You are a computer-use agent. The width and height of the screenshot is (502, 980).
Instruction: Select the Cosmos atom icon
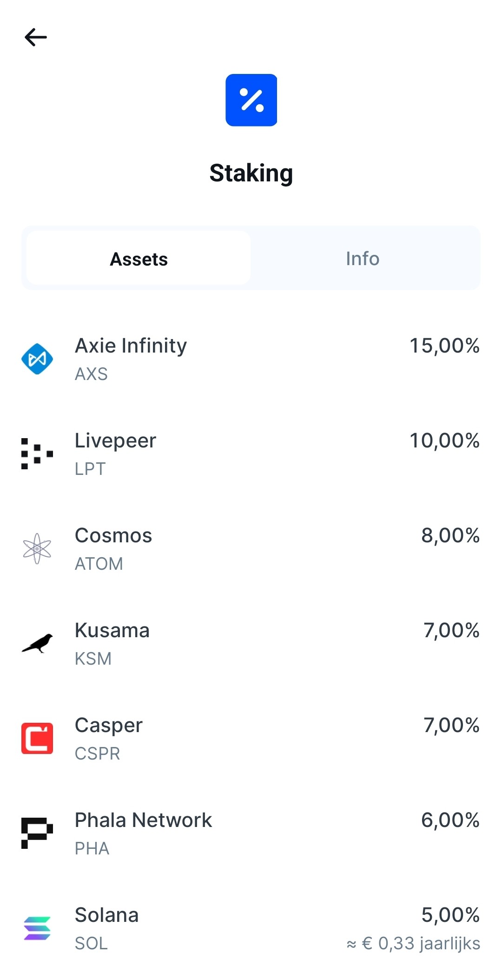coord(37,549)
